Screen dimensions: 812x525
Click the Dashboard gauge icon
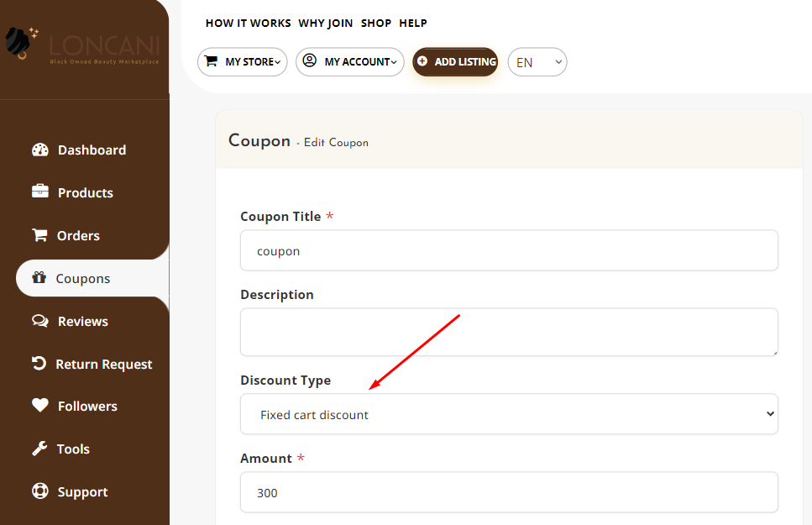(39, 150)
